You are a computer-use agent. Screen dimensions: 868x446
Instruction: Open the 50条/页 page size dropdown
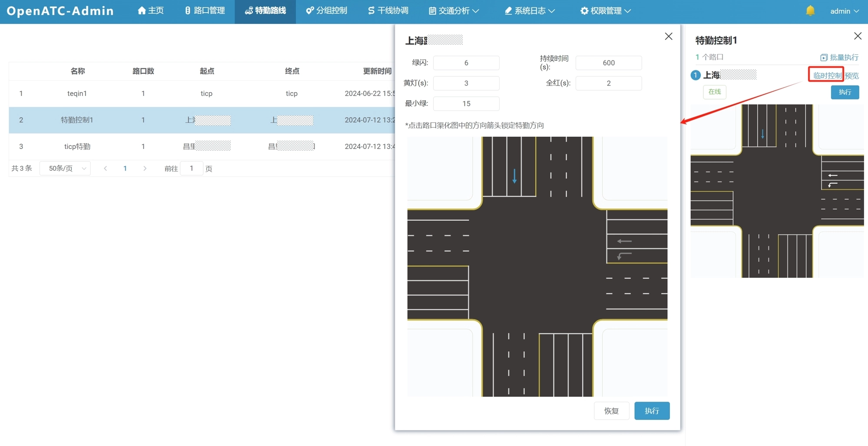(x=65, y=168)
